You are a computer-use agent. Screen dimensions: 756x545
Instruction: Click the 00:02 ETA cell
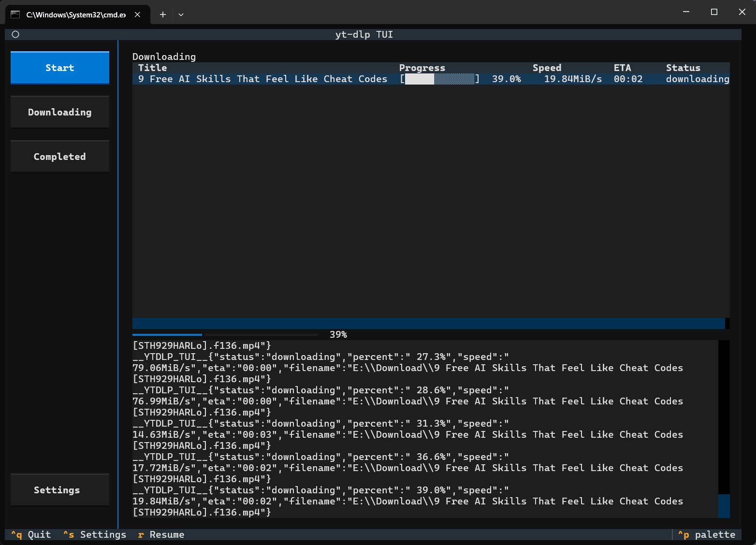(628, 79)
